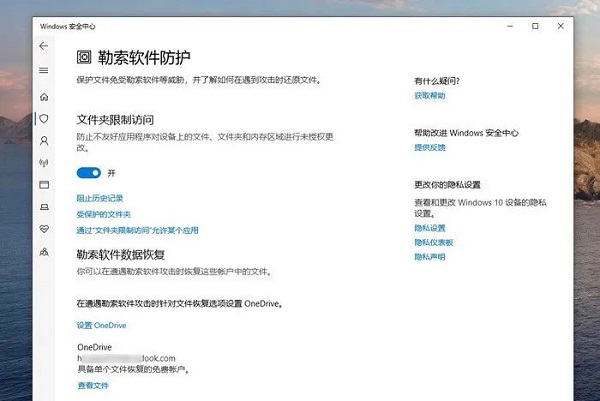Open the hamburger navigation menu

(x=44, y=70)
